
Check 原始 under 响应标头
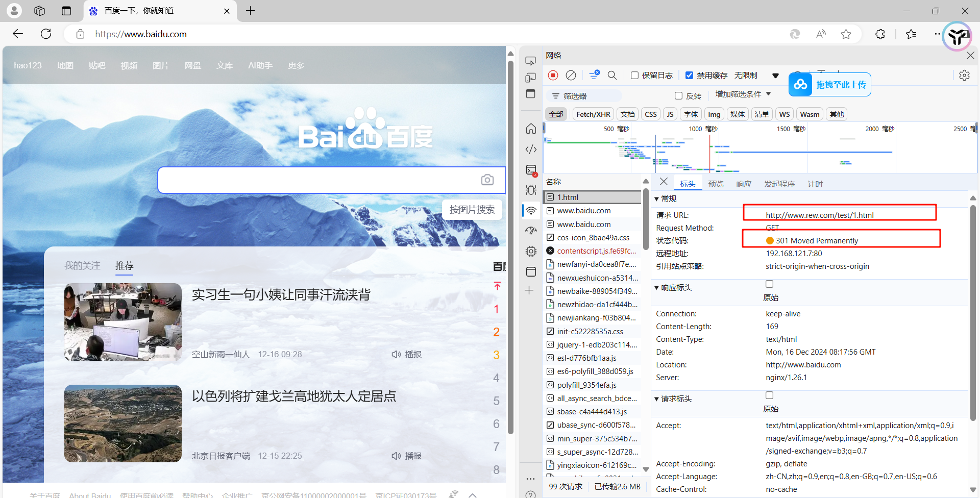click(x=769, y=284)
